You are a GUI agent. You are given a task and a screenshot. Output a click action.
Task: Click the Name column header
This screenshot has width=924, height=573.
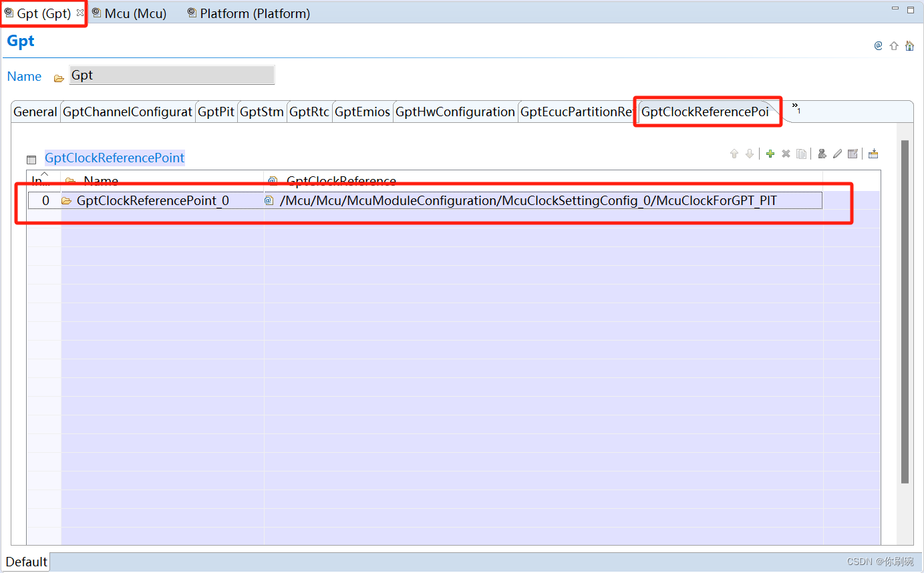162,180
